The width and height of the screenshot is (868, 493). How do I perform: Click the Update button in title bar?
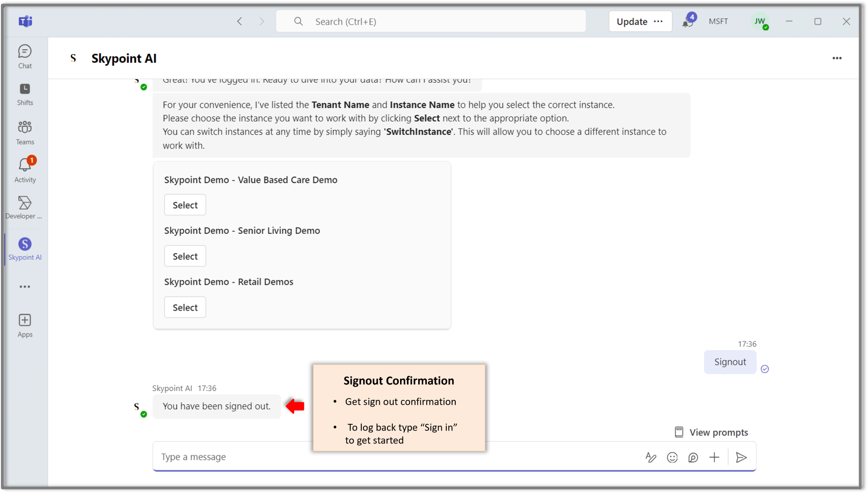632,22
